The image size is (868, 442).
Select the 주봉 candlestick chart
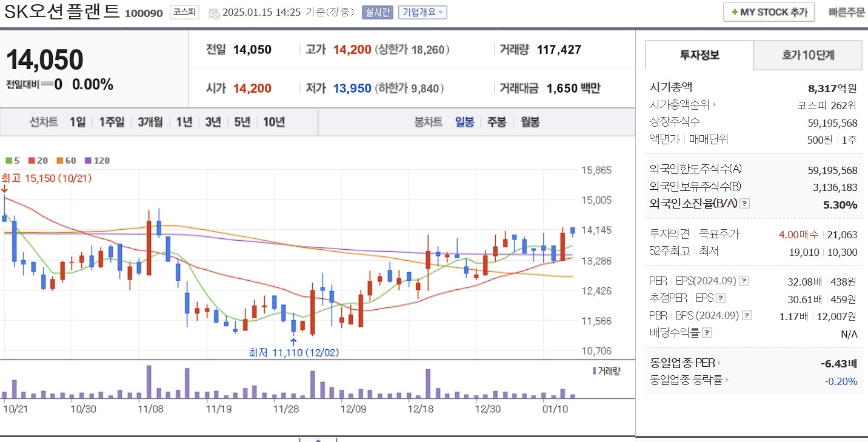click(x=496, y=122)
